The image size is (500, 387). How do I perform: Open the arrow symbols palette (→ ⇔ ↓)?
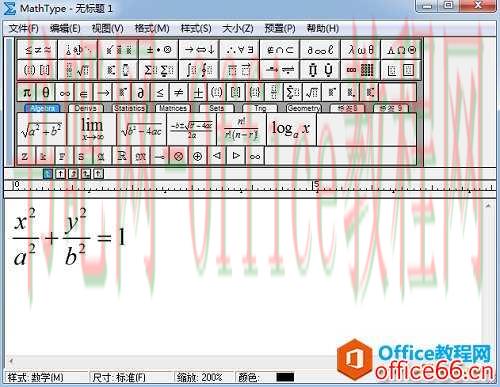click(x=199, y=50)
